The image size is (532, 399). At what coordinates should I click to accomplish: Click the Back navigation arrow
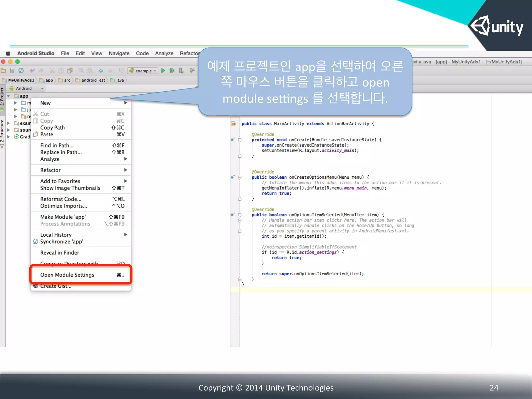coord(101,71)
